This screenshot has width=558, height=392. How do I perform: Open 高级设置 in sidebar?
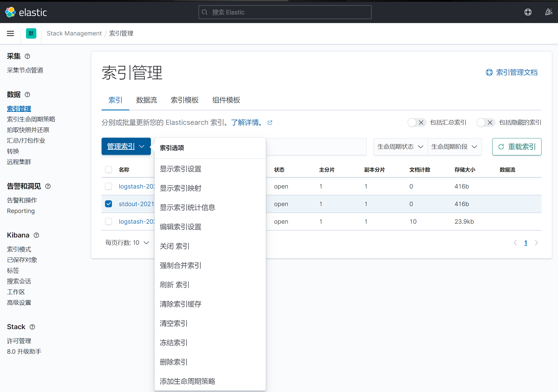pyautogui.click(x=19, y=303)
